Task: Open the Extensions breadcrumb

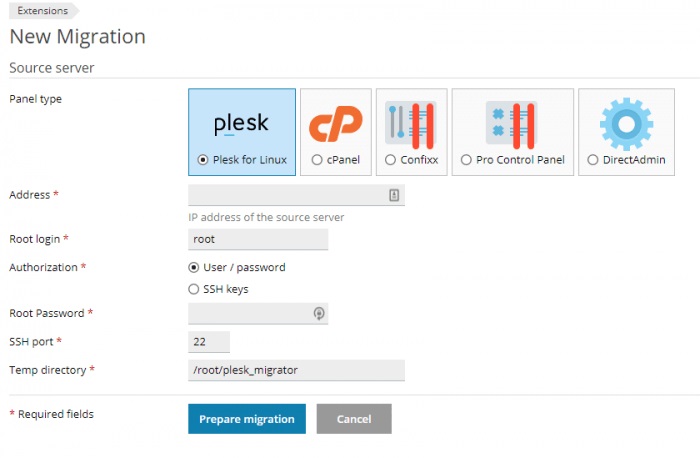Action: [43, 11]
